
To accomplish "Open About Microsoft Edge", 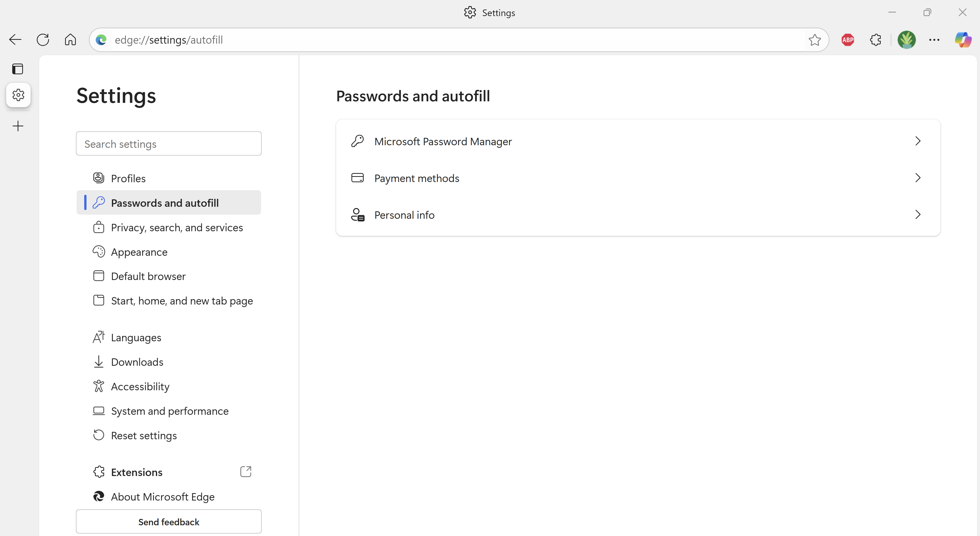I will [x=163, y=496].
